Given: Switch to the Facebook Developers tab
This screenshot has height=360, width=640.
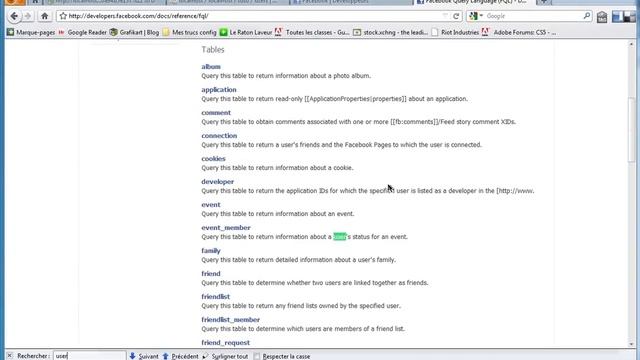Looking at the screenshot, I should click(350, 2).
